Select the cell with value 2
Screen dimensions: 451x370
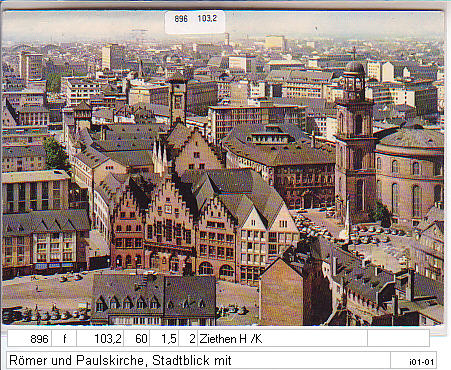pos(188,339)
